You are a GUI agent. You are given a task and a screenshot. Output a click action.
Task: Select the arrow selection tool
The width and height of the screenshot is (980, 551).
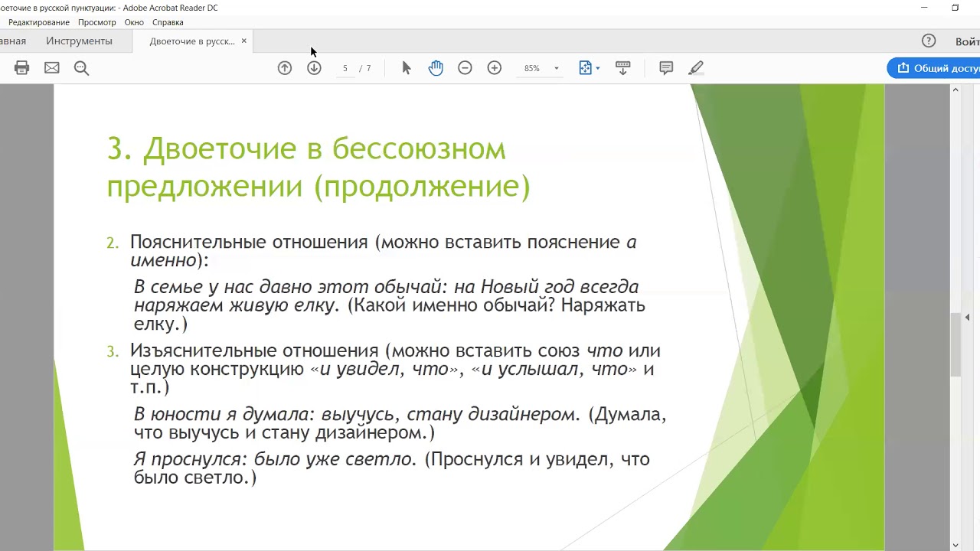click(x=407, y=68)
